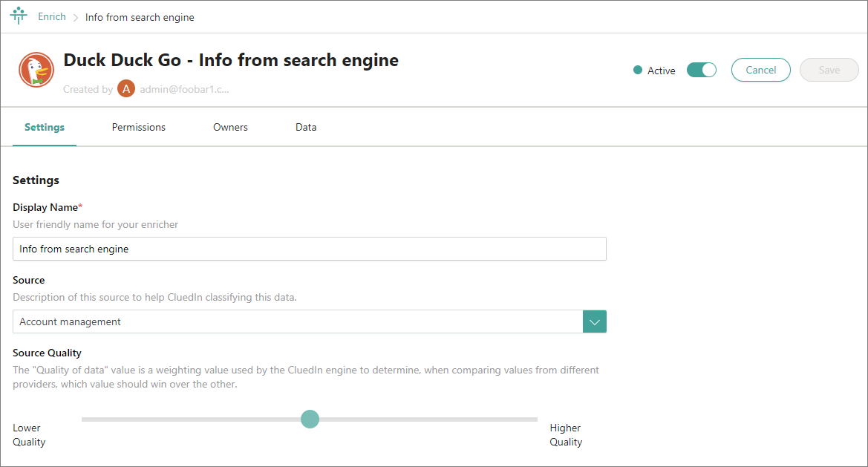Click the DuckDuckGo duck logo
Viewport: 868px width, 467px height.
pos(36,71)
